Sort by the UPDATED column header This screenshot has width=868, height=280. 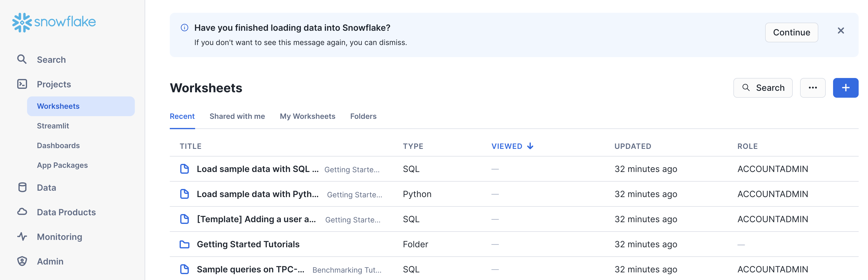click(x=633, y=146)
